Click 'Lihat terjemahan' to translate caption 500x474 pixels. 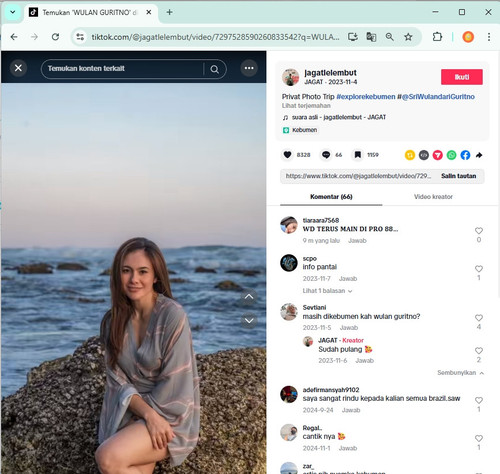pyautogui.click(x=306, y=106)
